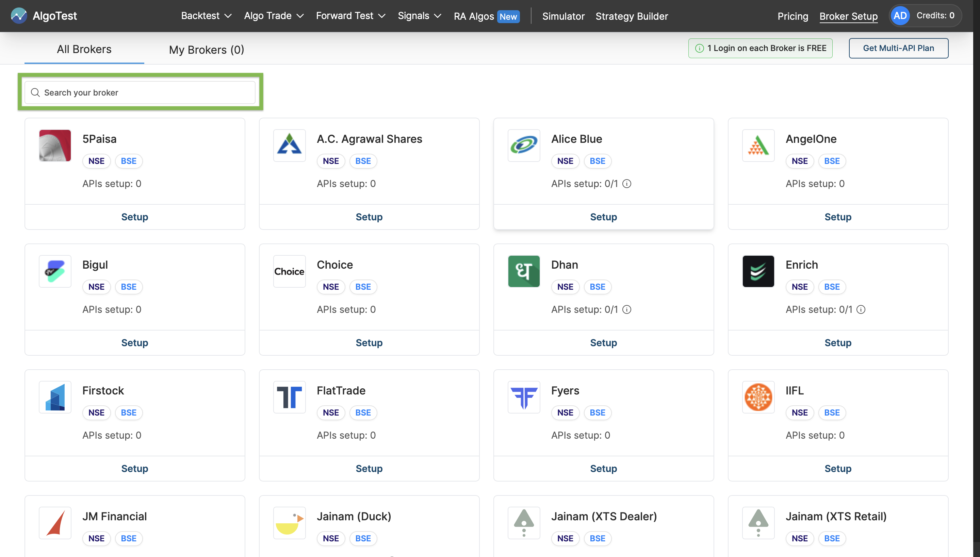Click Setup for FlatTrade
This screenshot has width=980, height=557.
pos(369,469)
